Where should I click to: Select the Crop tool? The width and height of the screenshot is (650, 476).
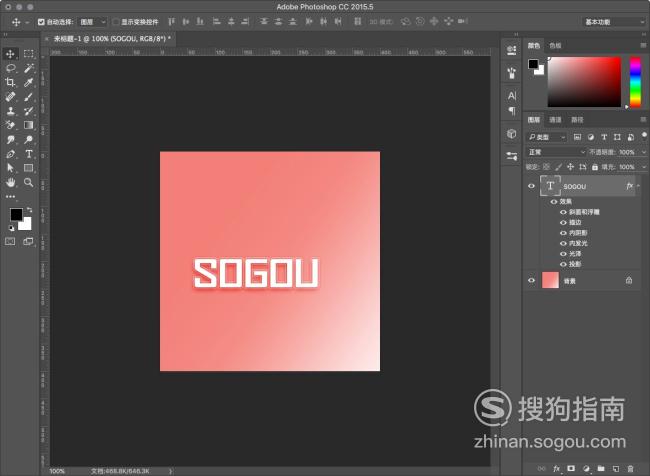(10, 83)
